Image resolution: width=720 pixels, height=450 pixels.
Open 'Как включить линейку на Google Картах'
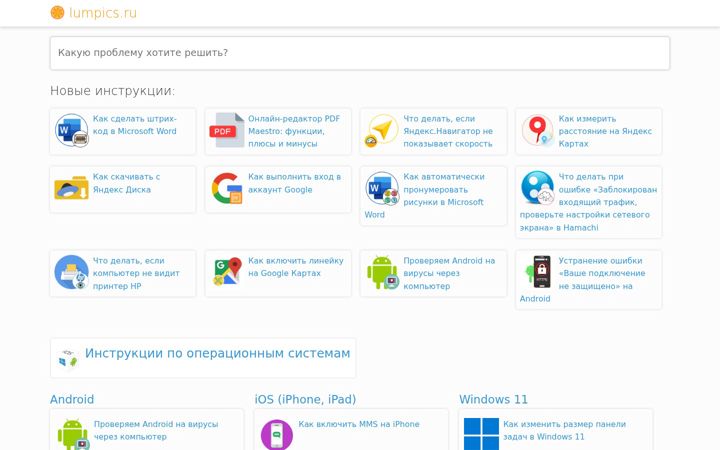pyautogui.click(x=295, y=267)
